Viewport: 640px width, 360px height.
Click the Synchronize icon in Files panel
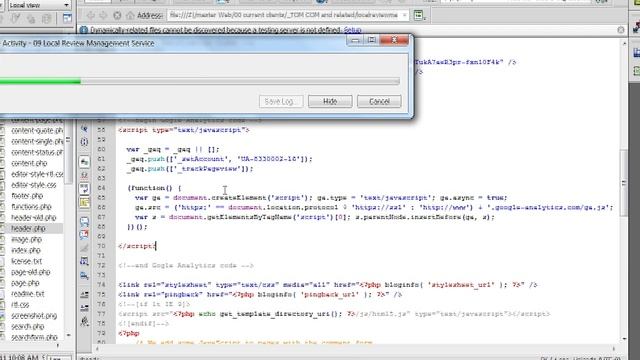(47, 18)
